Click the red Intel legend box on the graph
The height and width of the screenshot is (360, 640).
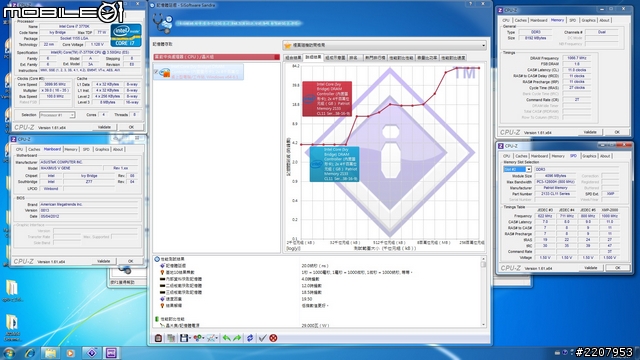point(327,99)
